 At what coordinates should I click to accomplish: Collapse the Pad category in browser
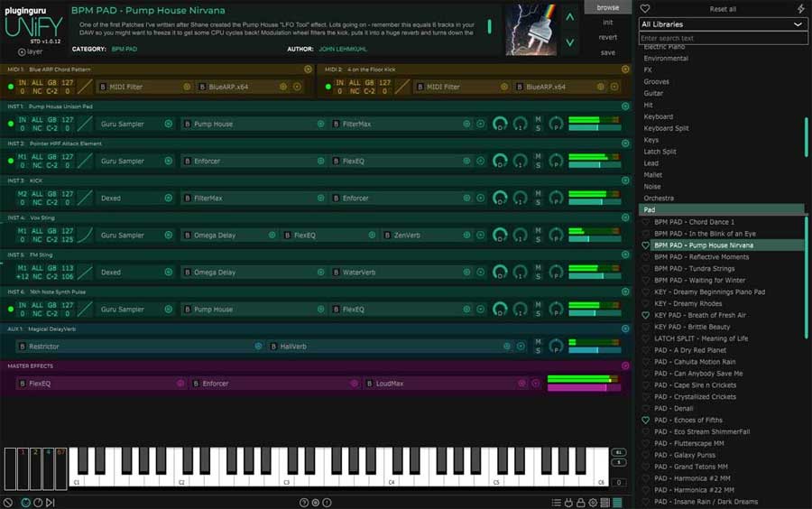tap(722, 209)
